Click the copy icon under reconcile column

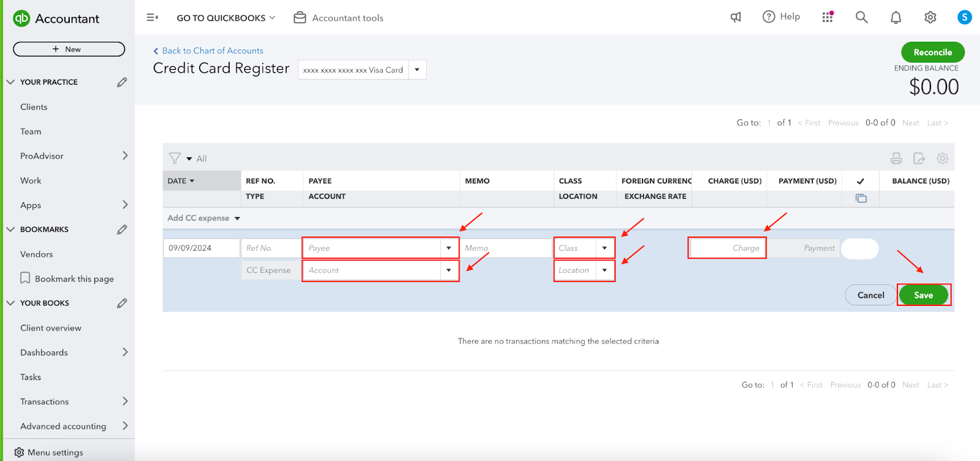(861, 198)
